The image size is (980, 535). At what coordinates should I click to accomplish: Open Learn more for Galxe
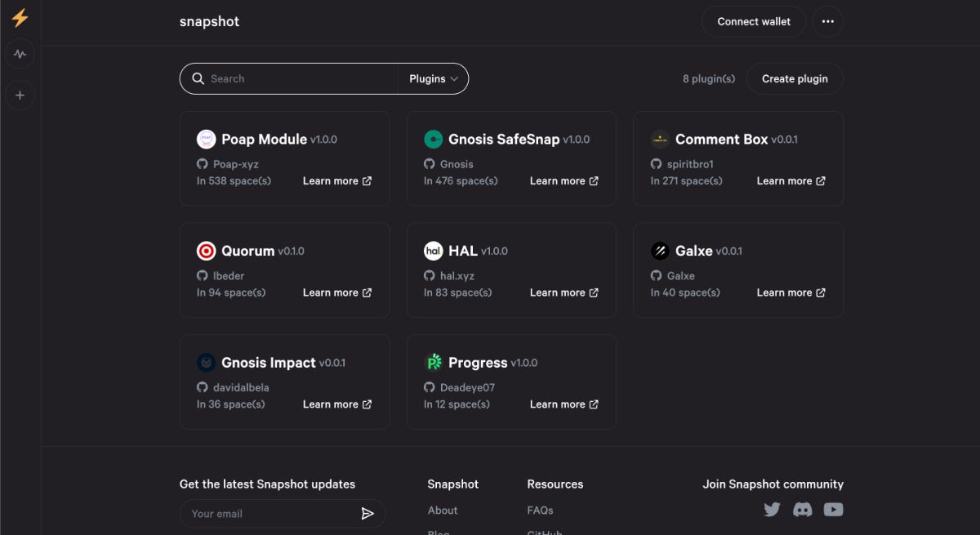point(791,292)
